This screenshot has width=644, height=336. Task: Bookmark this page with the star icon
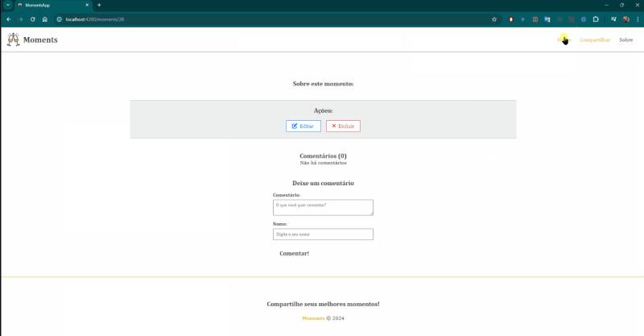(x=494, y=19)
